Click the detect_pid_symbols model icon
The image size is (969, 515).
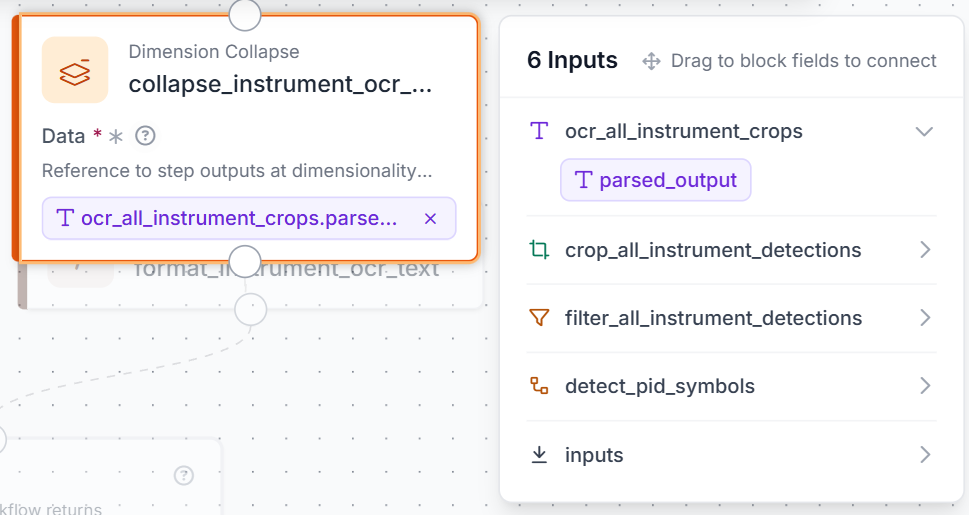(x=539, y=386)
